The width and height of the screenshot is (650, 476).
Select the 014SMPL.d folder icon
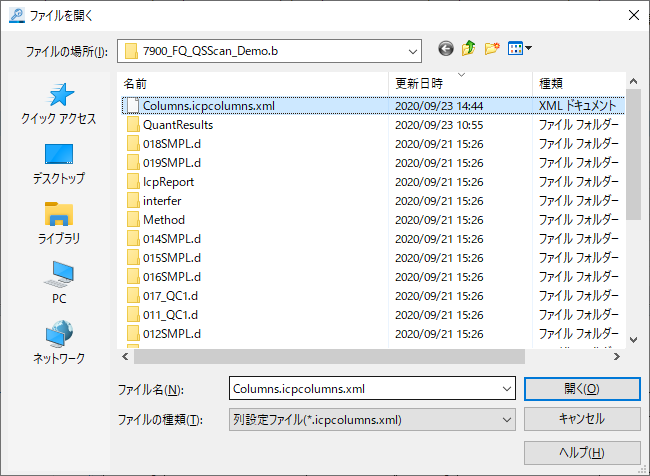tap(133, 239)
